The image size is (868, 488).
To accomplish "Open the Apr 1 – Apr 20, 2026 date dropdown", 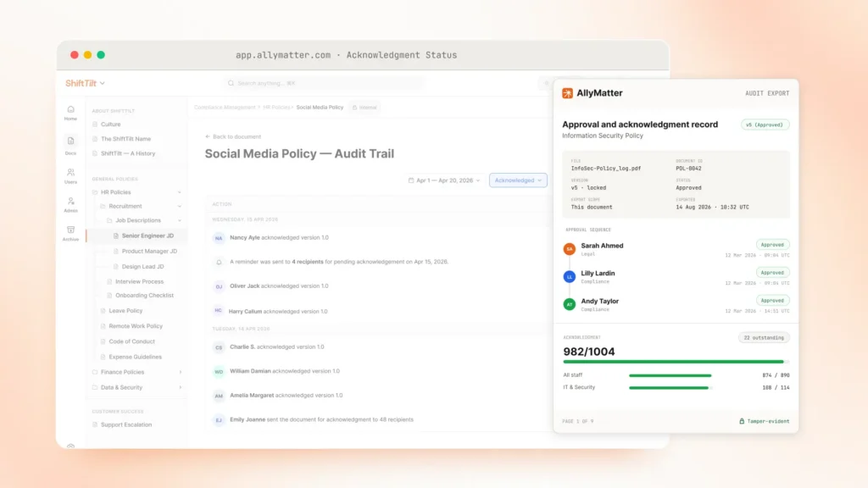I will [x=444, y=180].
